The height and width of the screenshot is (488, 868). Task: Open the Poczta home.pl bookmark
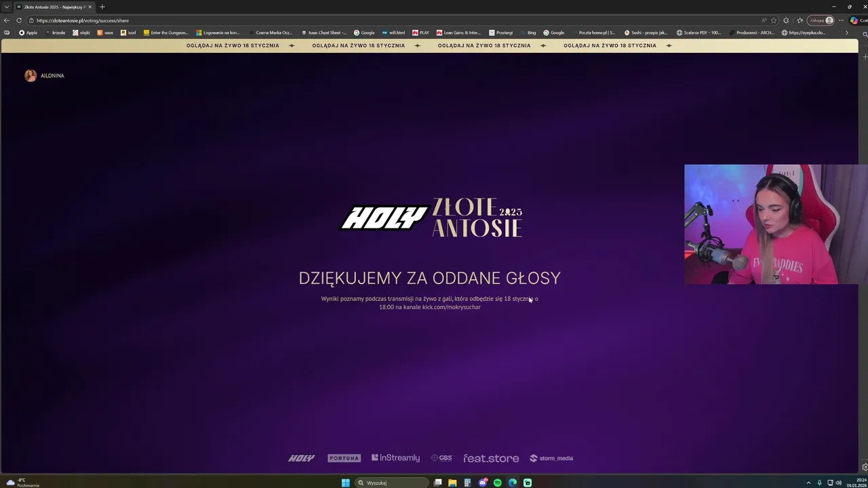click(593, 33)
